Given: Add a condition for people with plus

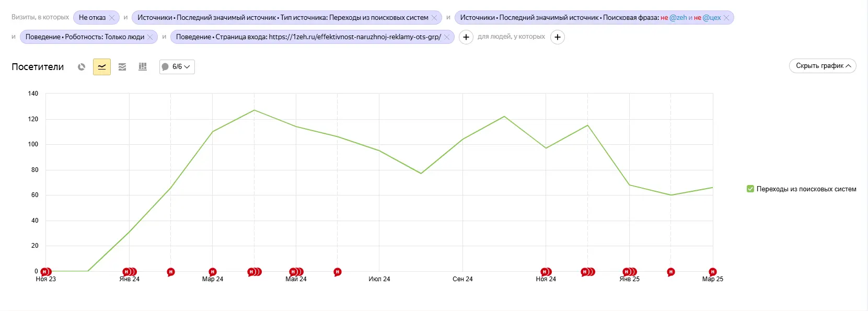Looking at the screenshot, I should pyautogui.click(x=558, y=37).
